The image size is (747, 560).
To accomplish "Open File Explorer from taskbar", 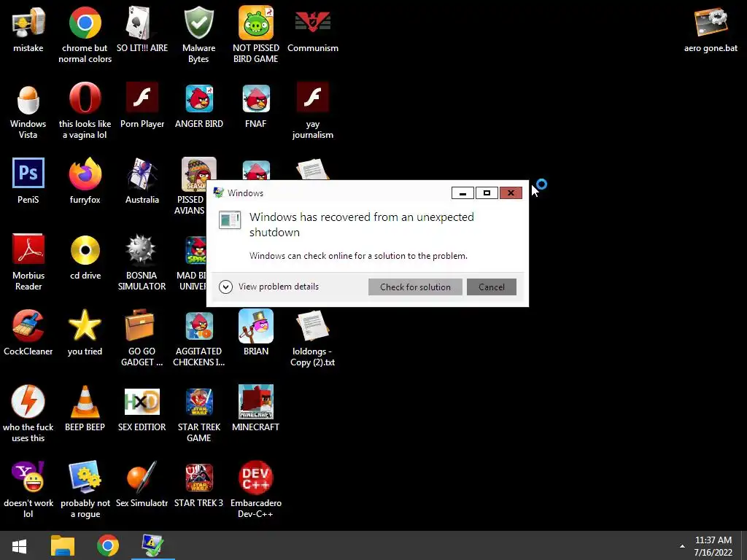I will (63, 545).
